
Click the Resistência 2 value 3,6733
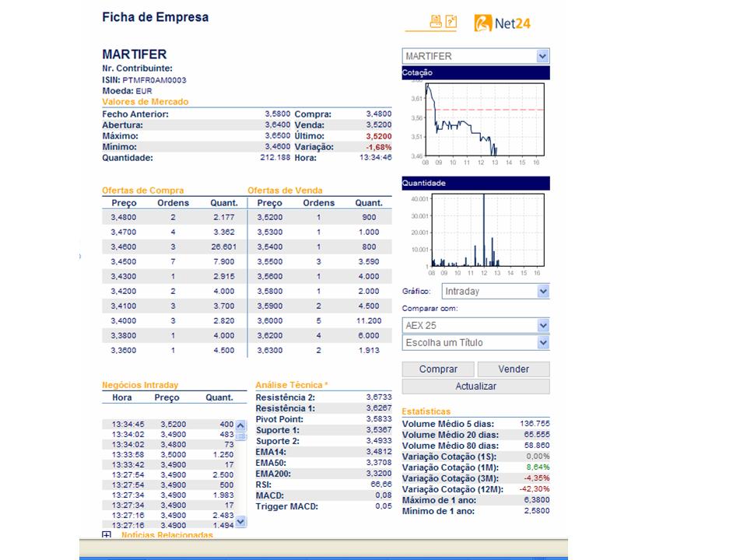379,397
